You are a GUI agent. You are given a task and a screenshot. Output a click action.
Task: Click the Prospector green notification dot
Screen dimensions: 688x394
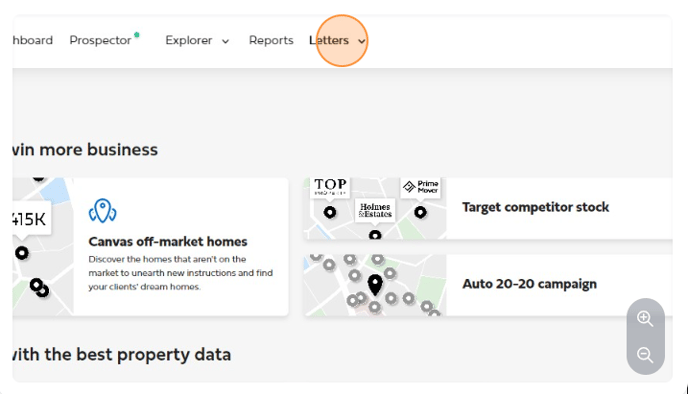137,35
